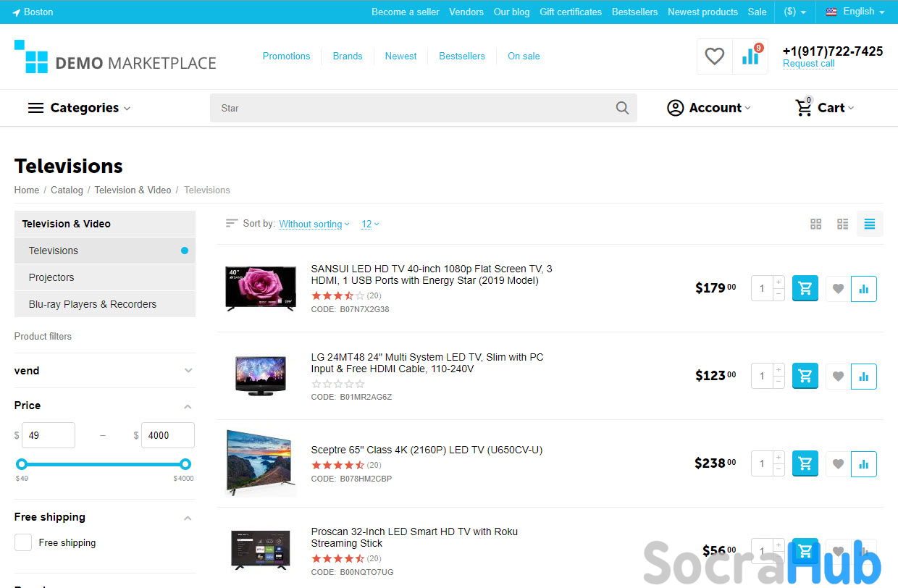Image resolution: width=898 pixels, height=588 pixels.
Task: Enable the Free shipping checkbox
Action: 23,542
